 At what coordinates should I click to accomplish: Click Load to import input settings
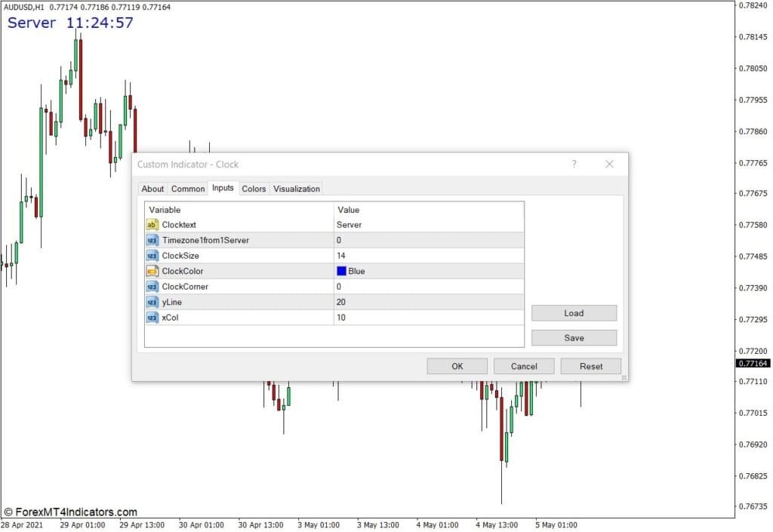point(574,313)
